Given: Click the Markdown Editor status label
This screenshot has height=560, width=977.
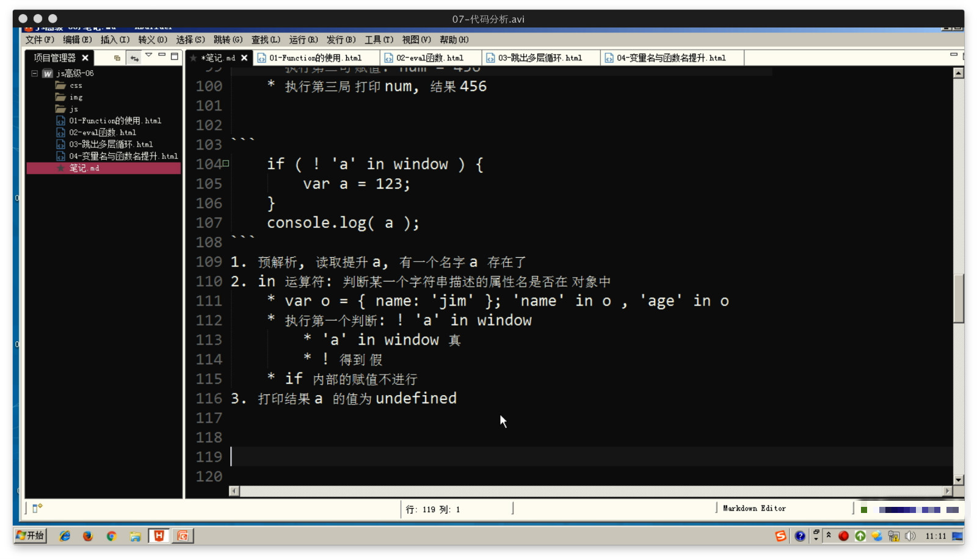Looking at the screenshot, I should coord(754,509).
